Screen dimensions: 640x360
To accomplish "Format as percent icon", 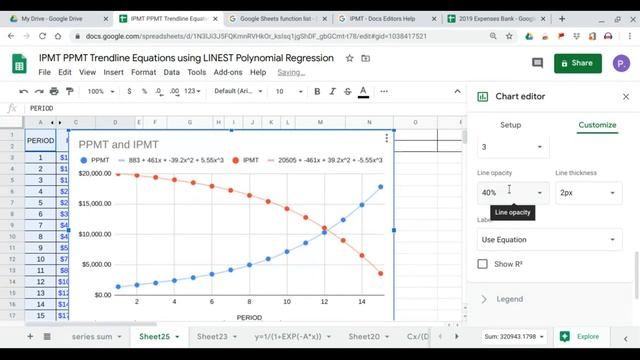I will 144,91.
